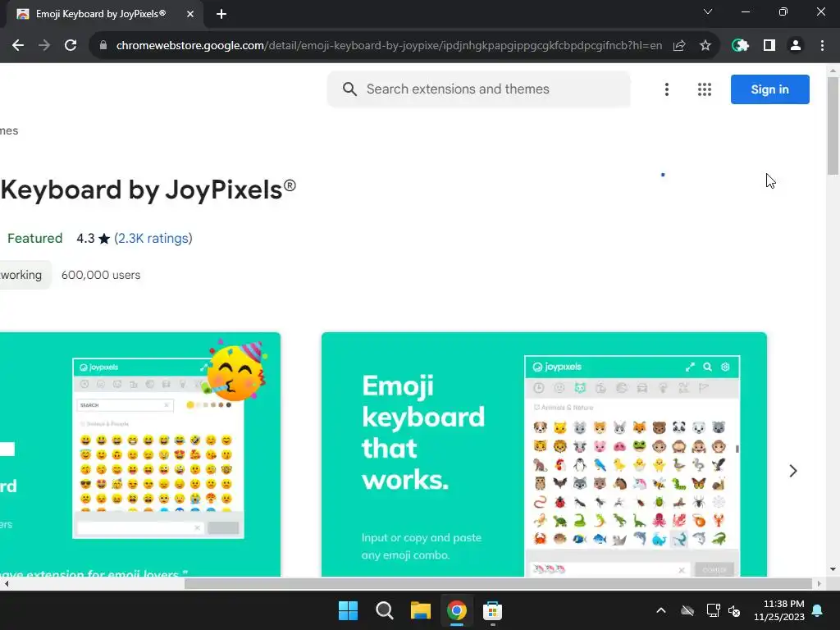The height and width of the screenshot is (630, 840).
Task: Open the 'Emoji keyboard that works' screenshot
Action: point(544,454)
